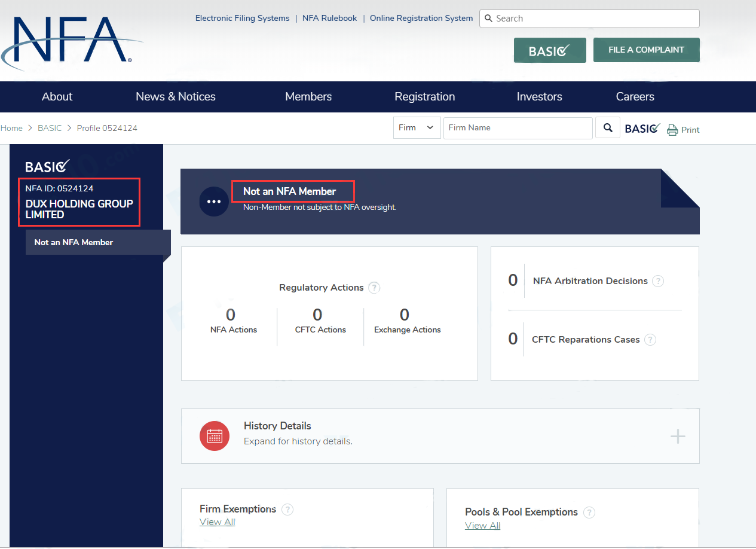This screenshot has width=756, height=549.
Task: Open the Electronic Filing Systems link
Action: [242, 19]
